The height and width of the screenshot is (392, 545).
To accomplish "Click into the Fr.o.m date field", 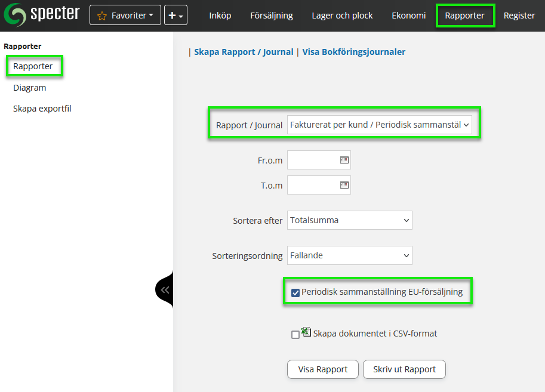I will pos(313,160).
